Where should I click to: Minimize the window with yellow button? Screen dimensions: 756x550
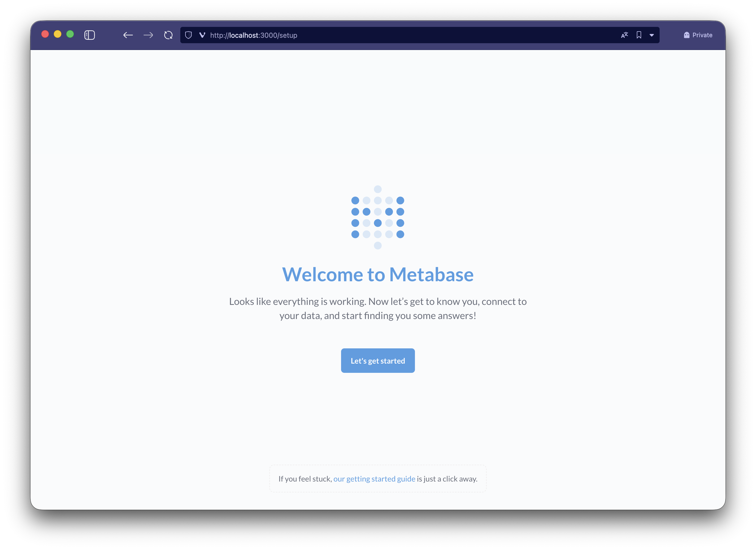[x=58, y=34]
